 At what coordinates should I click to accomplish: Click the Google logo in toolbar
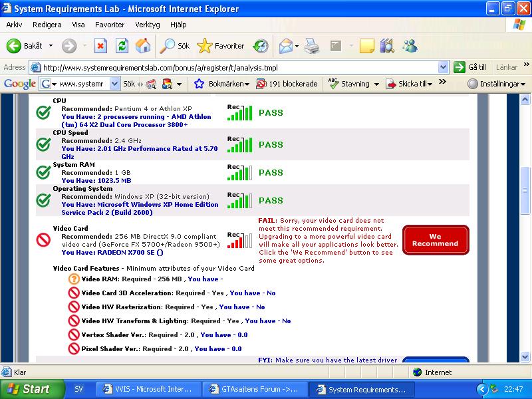(x=20, y=84)
